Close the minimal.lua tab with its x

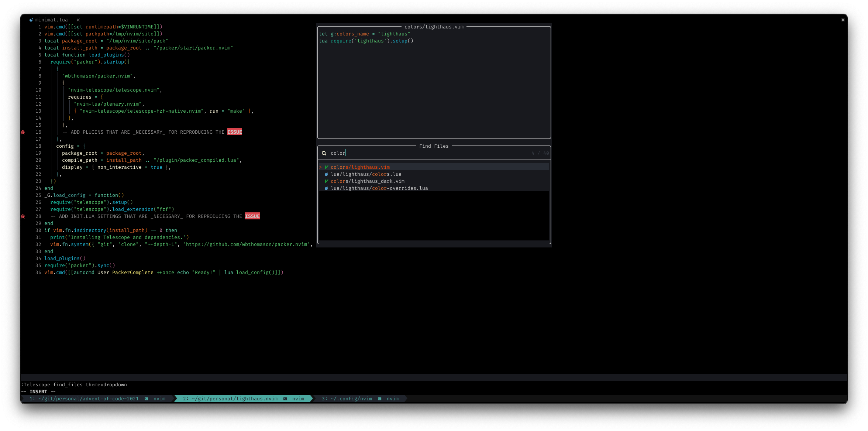coord(78,20)
